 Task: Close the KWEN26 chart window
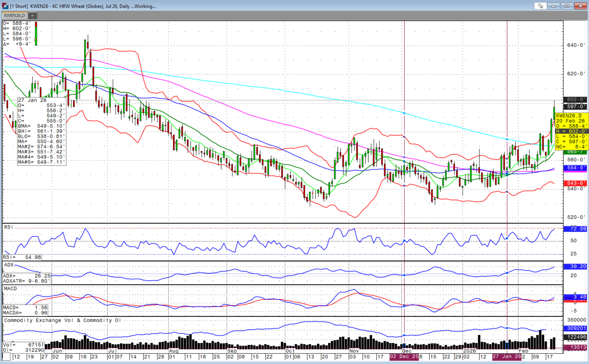pos(581,6)
